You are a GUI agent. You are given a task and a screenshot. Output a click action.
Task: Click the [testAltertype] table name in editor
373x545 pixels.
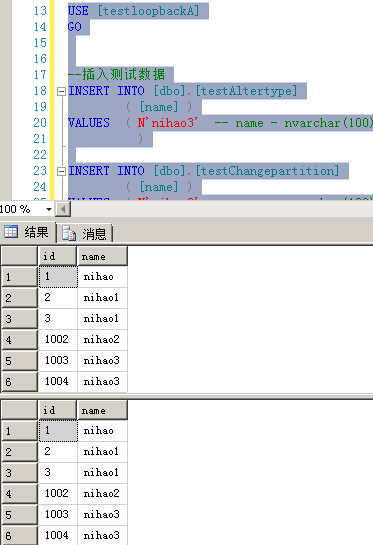coord(246,91)
